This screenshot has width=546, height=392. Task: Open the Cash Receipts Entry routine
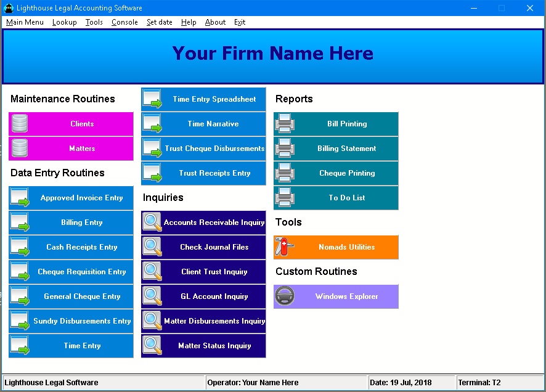[82, 247]
